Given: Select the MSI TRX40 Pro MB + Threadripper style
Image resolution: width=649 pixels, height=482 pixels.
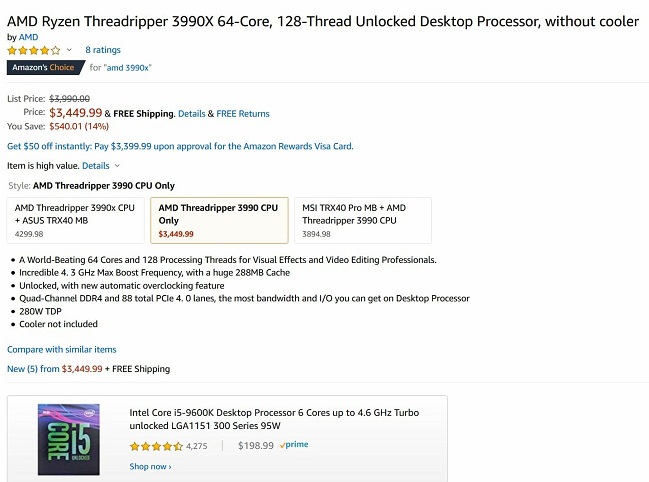Looking at the screenshot, I should pos(363,220).
